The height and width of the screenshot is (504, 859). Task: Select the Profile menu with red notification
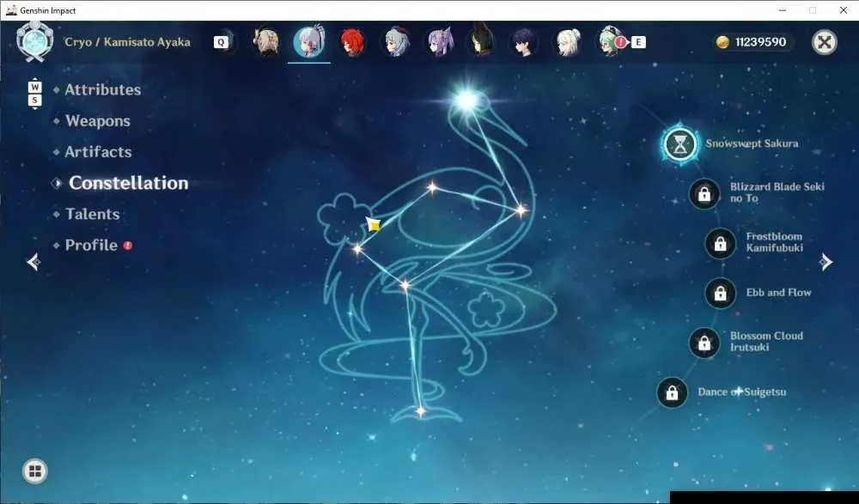point(93,246)
